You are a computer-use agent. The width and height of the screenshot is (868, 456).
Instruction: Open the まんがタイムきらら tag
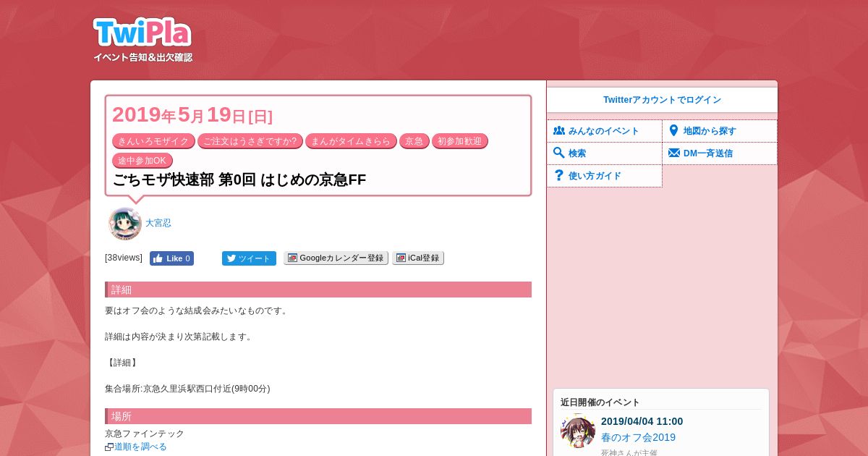351,141
